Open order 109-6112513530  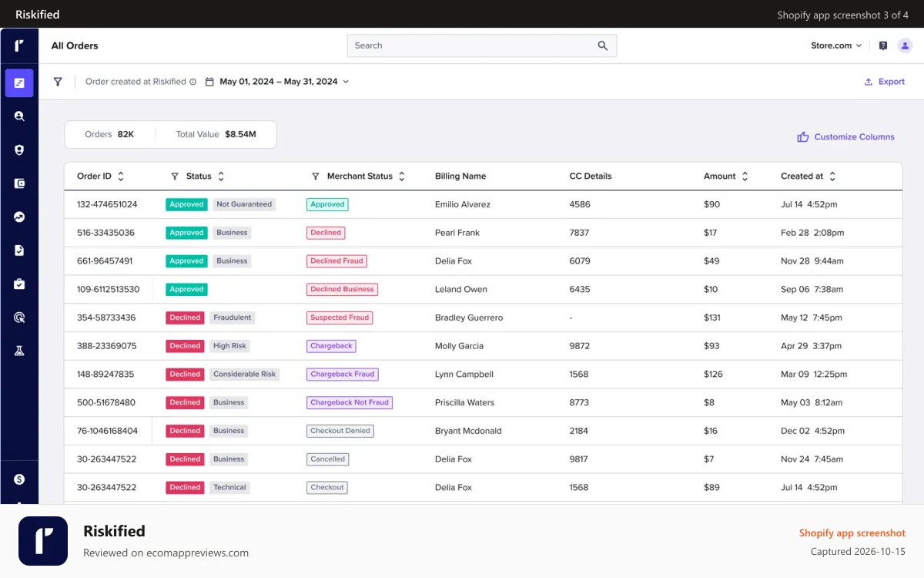pos(109,290)
